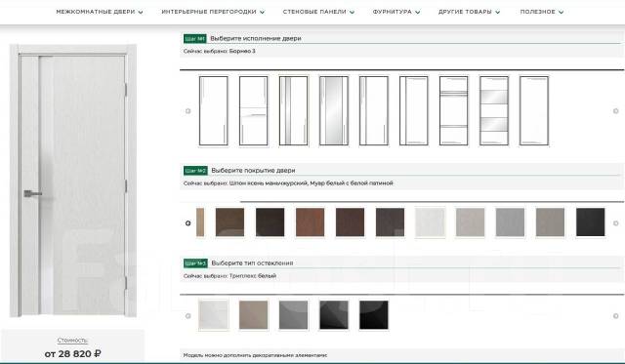Click the Шаг №1 step badge
Image resolution: width=625 pixels, height=364 pixels.
tap(195, 39)
